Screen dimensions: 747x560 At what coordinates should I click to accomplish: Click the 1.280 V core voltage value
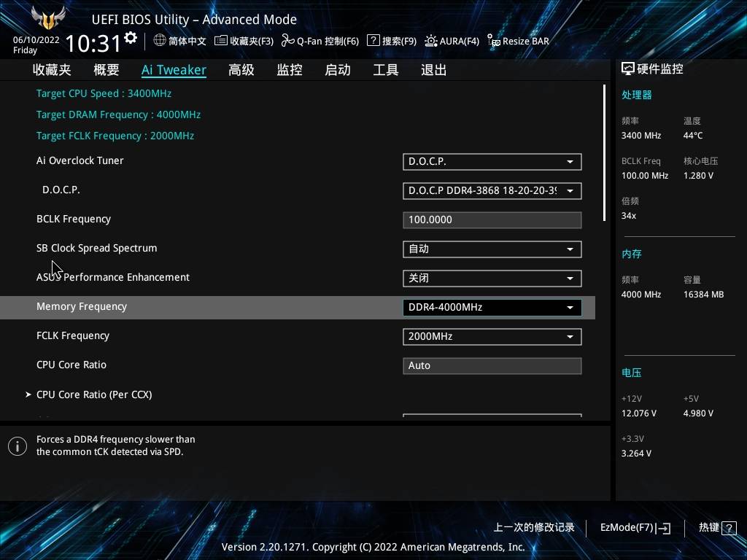(698, 176)
